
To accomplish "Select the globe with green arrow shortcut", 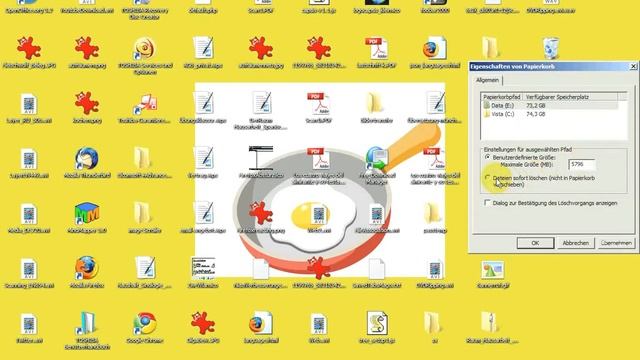I will tap(376, 158).
